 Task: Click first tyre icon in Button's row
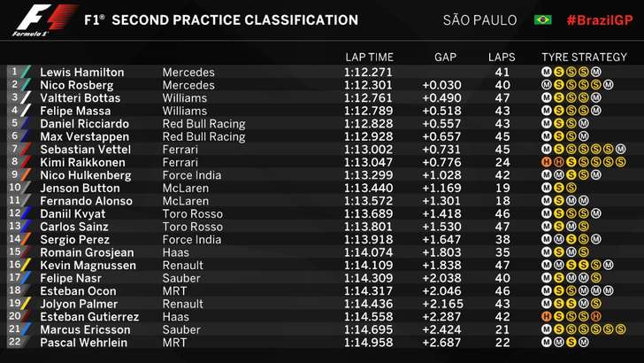click(x=548, y=188)
